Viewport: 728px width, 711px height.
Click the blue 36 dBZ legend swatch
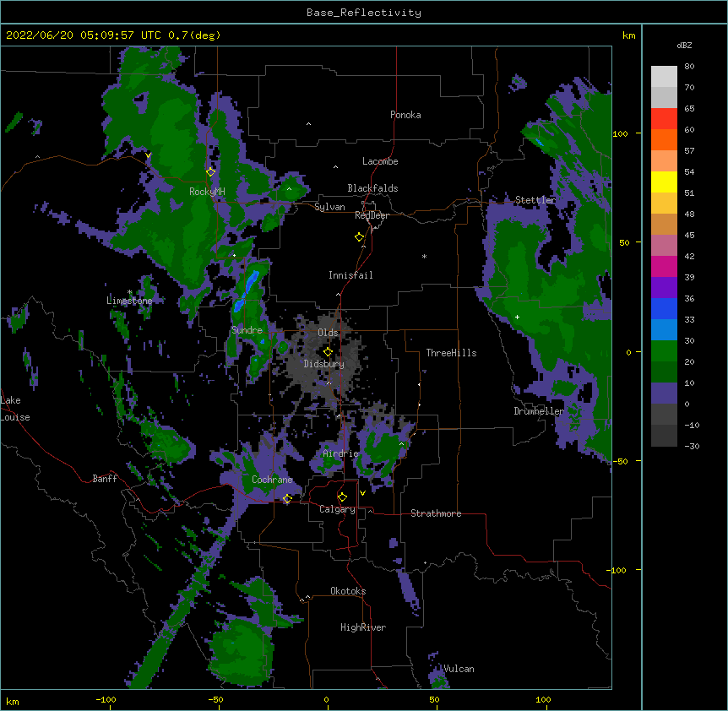pyautogui.click(x=664, y=308)
